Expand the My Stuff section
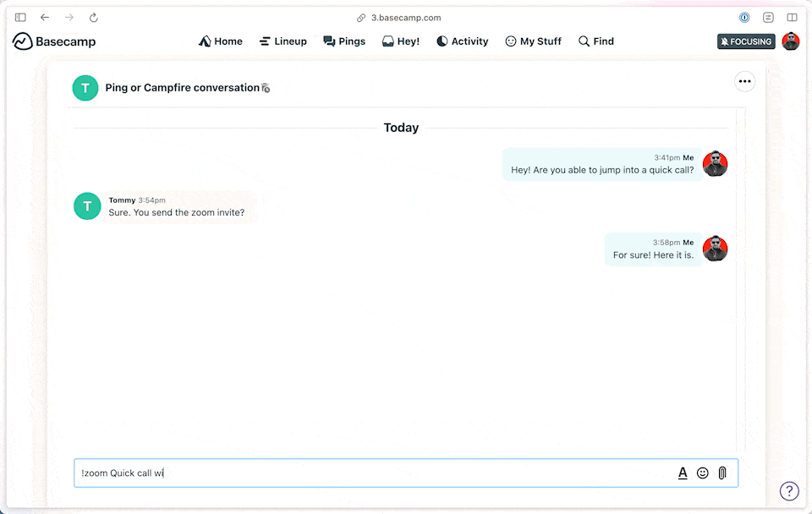 tap(533, 41)
